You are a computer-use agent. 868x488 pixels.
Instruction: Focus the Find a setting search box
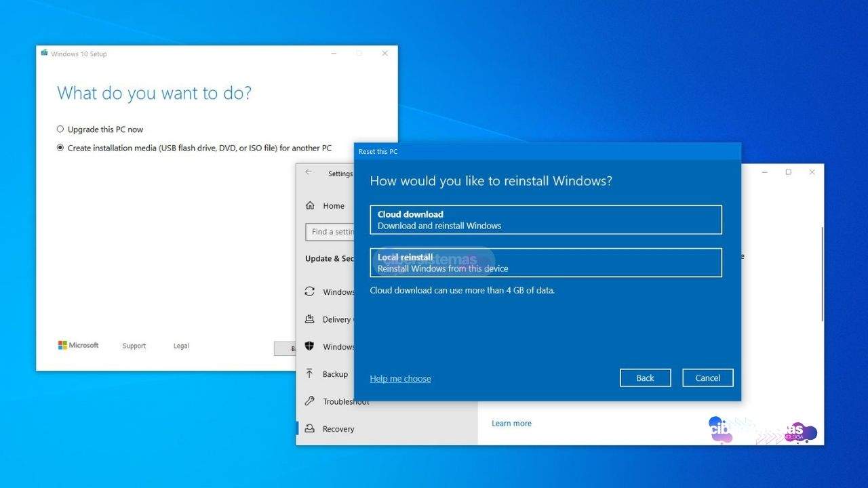[x=330, y=232]
